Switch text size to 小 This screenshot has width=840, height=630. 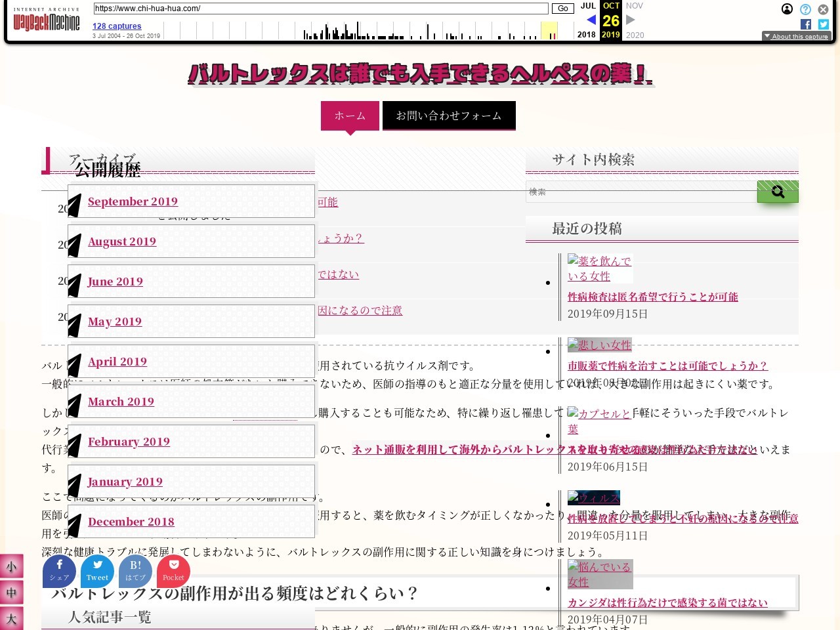(12, 566)
